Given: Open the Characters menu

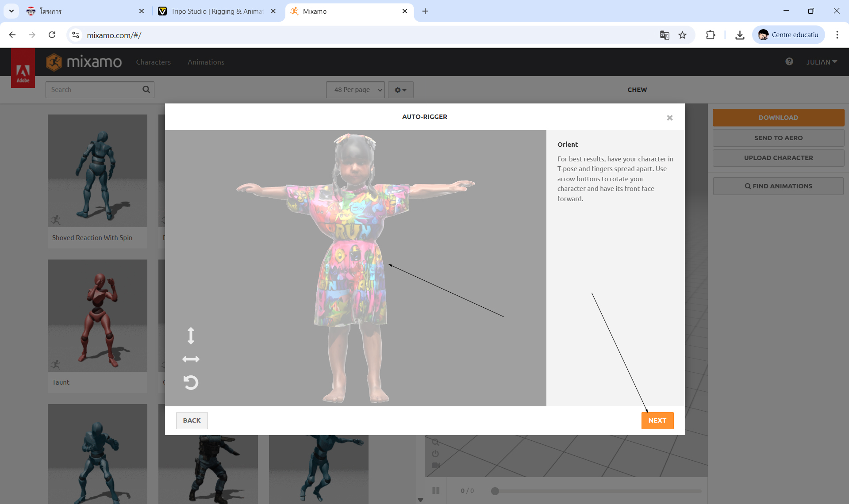Looking at the screenshot, I should [x=153, y=62].
